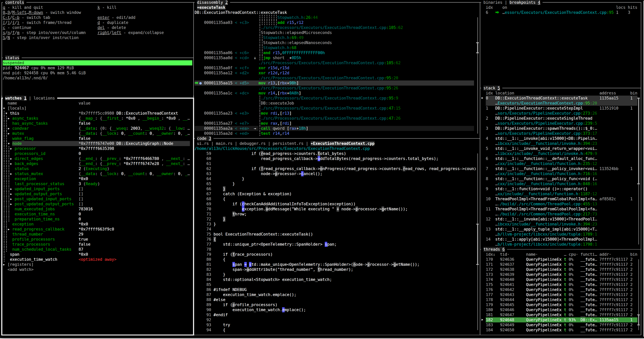
Task: Click the jump down arrow at 00001135aa0d
Action: tap(255, 58)
